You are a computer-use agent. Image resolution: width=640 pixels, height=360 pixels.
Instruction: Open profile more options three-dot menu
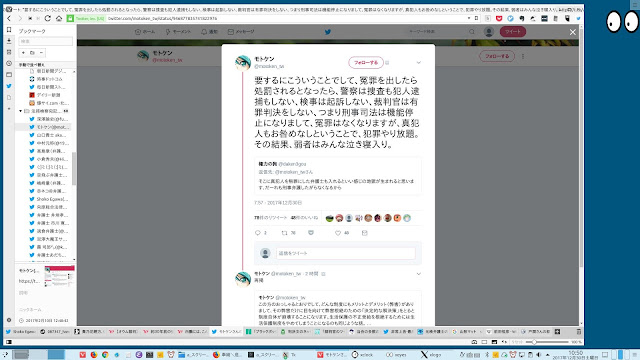tap(523, 56)
